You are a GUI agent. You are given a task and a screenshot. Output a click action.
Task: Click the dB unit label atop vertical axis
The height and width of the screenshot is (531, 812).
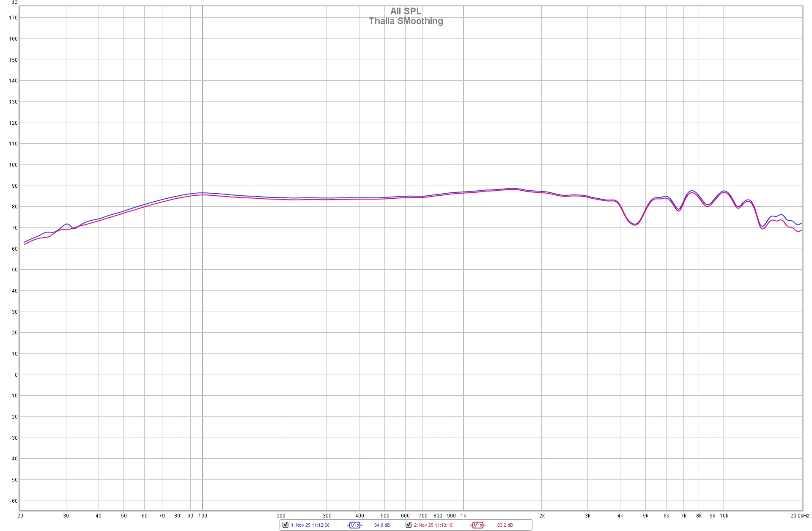[x=14, y=2]
